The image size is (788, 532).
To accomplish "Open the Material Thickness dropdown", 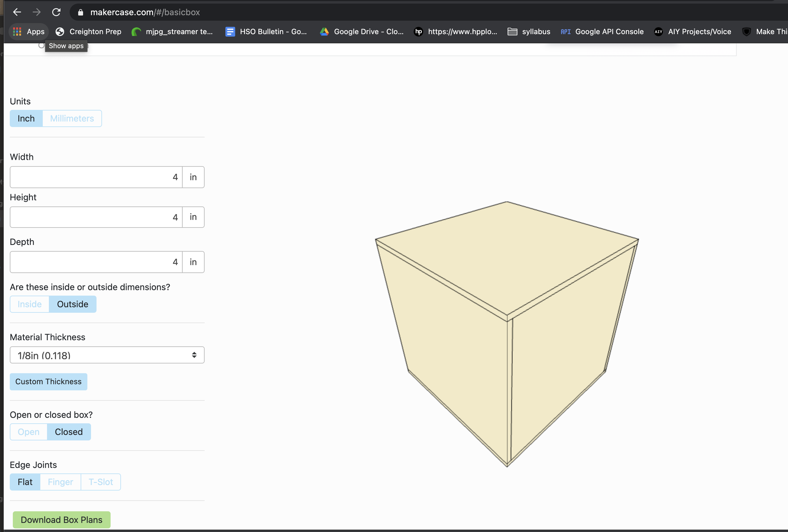I will point(107,355).
